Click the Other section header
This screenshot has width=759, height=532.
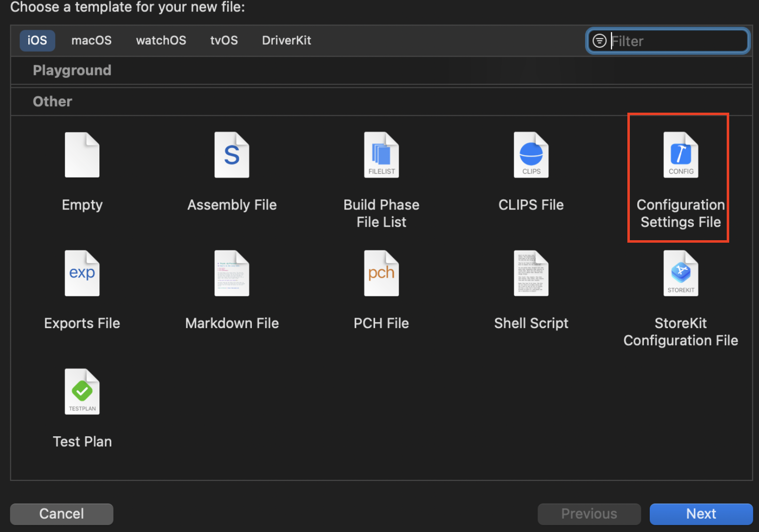381,102
